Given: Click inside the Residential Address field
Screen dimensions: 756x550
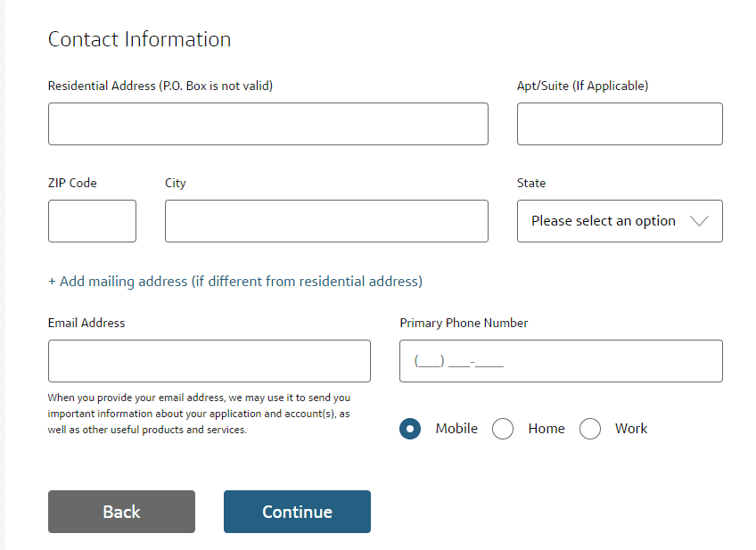Looking at the screenshot, I should click(x=267, y=124).
